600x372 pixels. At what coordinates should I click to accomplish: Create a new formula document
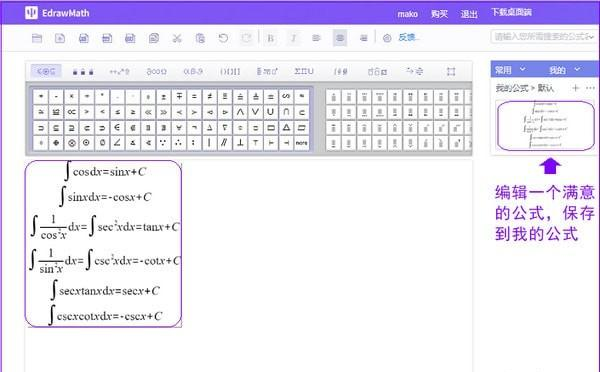tap(60, 38)
